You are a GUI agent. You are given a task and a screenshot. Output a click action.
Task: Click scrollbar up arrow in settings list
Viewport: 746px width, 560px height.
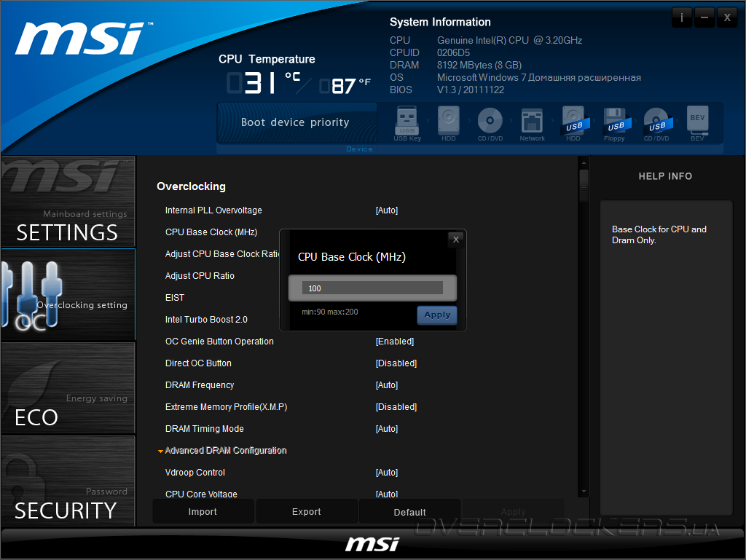584,163
